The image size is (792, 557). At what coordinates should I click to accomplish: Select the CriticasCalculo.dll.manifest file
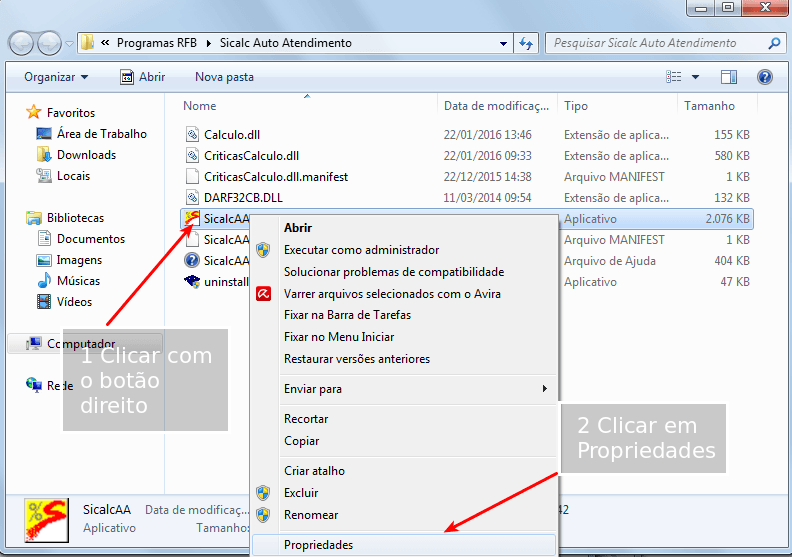tap(276, 177)
